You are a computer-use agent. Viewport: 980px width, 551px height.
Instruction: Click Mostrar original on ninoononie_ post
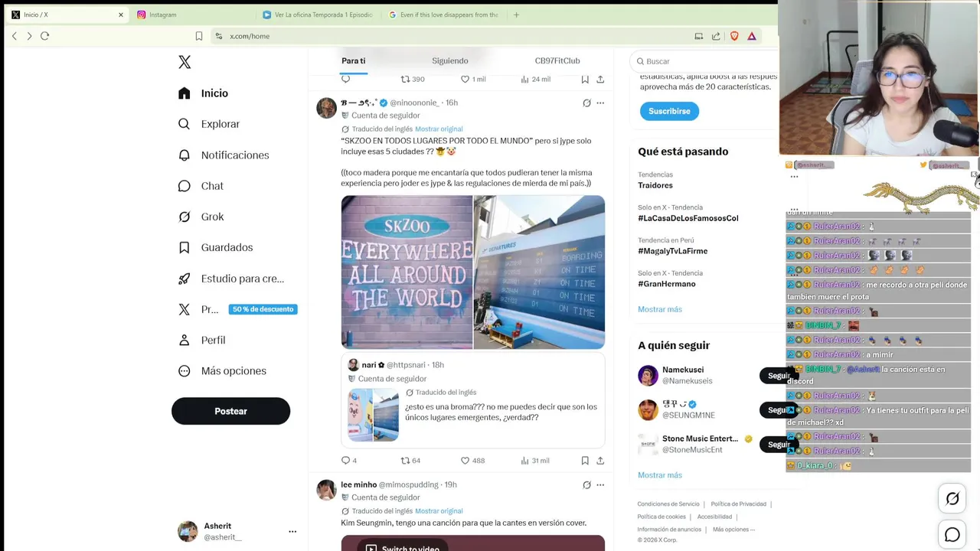click(439, 129)
